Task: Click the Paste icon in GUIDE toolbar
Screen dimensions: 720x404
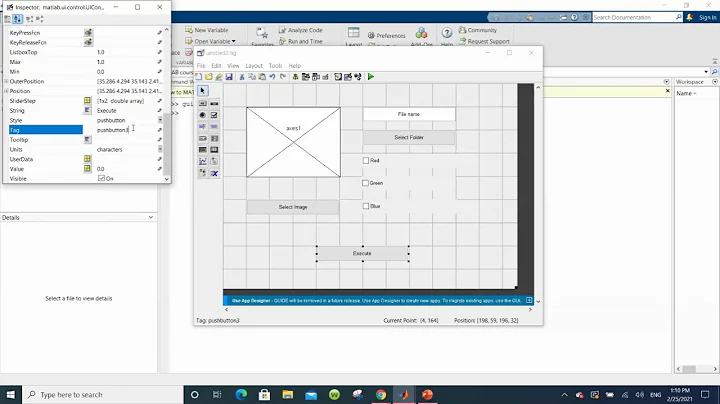Action: click(x=262, y=77)
